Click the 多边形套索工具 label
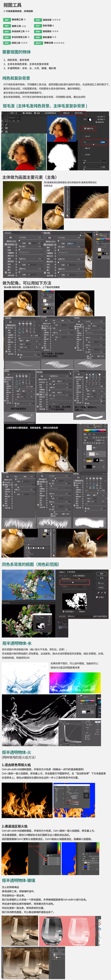The image size is (111, 980). pos(19,37)
